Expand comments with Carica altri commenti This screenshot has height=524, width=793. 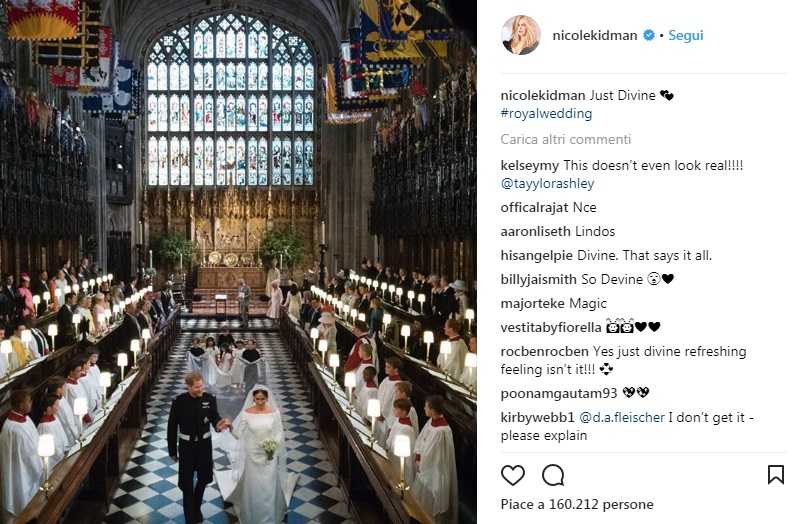(x=565, y=139)
